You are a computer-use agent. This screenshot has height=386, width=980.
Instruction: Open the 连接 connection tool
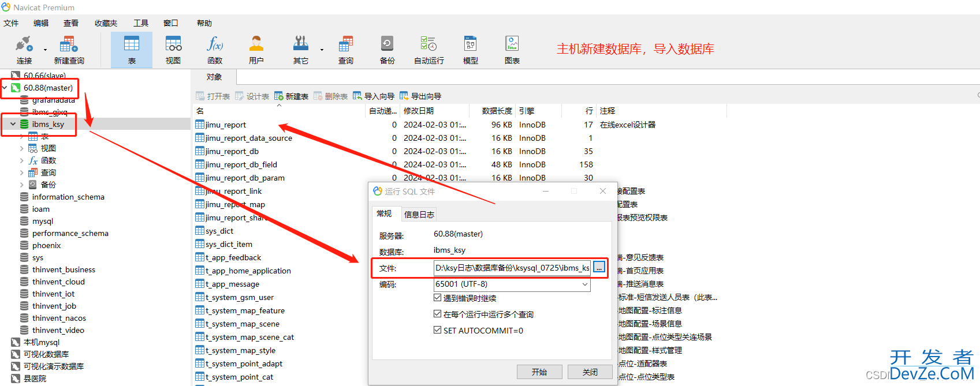(x=24, y=50)
